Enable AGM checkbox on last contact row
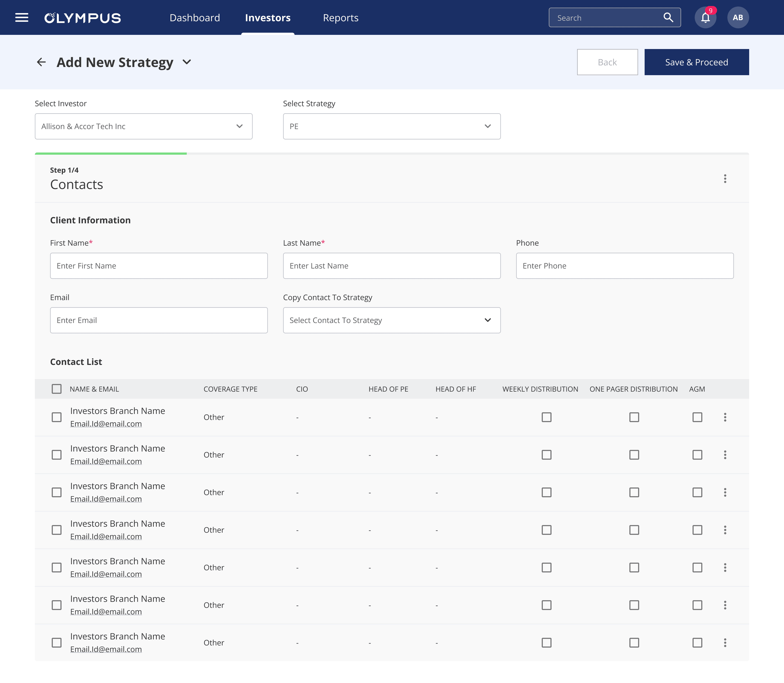Image resolution: width=784 pixels, height=683 pixels. coord(697,643)
